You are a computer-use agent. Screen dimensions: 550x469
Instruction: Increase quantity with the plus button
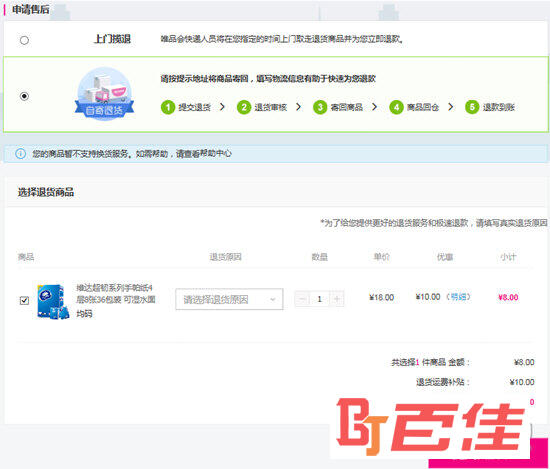pyautogui.click(x=336, y=299)
